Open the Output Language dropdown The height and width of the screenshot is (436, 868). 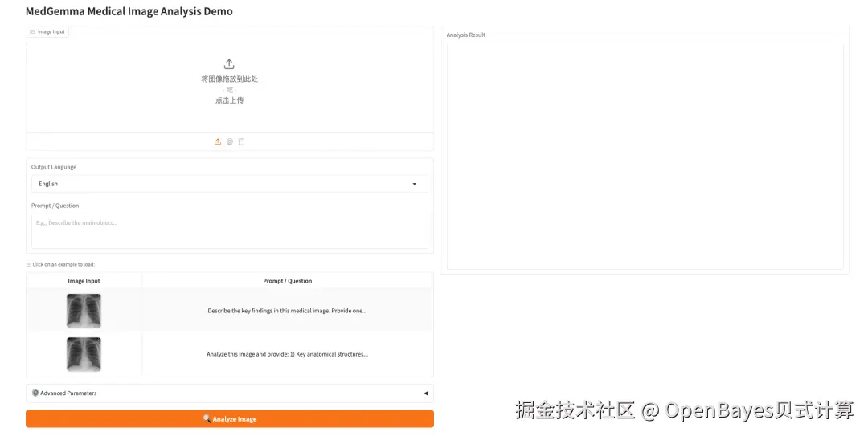229,184
